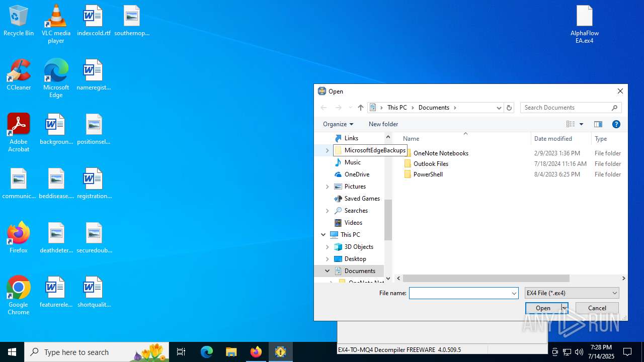Click the taskbar search box
Image resolution: width=644 pixels, height=362 pixels.
click(x=97, y=352)
